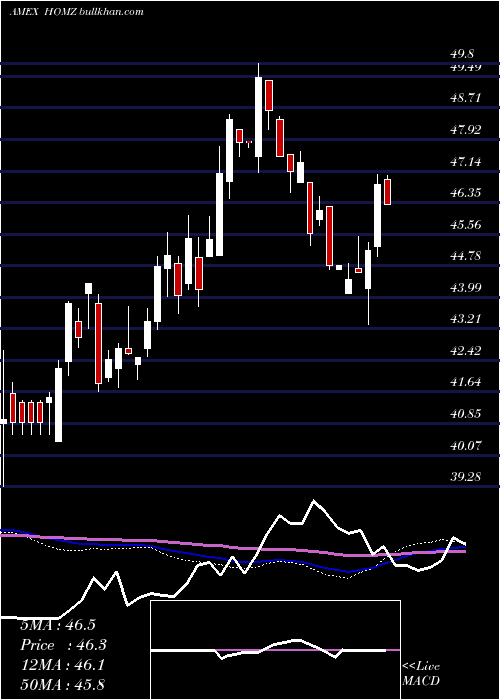This screenshot has width=500, height=700.
Task: Click the 45.56 price axis label
Action: [466, 224]
